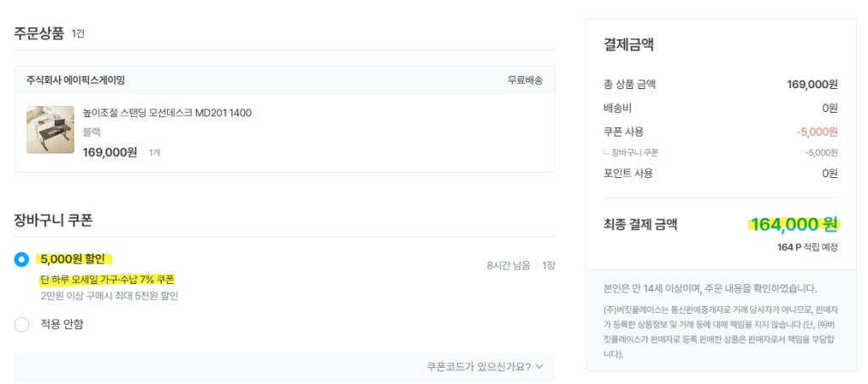868x384 pixels.
Task: Click the 최종 결제 금액 164,000 원 amount
Action: tap(793, 225)
